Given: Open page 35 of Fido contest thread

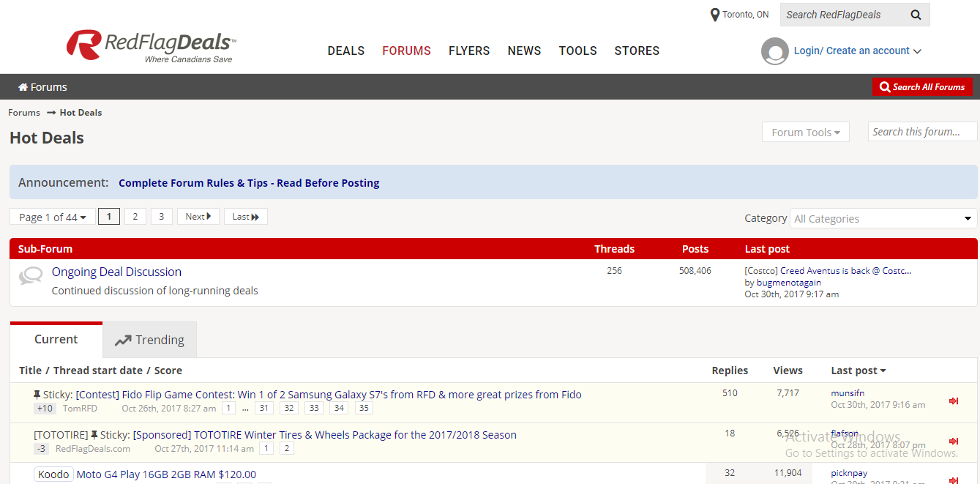Looking at the screenshot, I should 364,409.
